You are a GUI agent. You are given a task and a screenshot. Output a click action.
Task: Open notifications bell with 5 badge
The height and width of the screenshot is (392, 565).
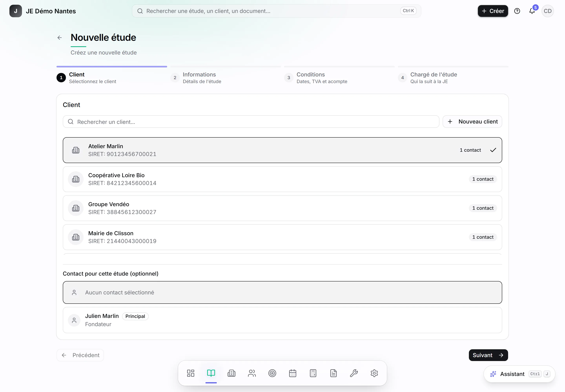tap(532, 11)
